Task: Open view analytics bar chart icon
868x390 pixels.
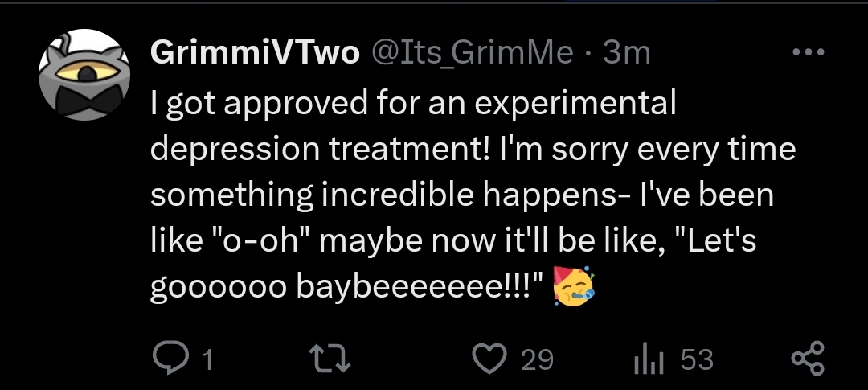Action: click(647, 359)
